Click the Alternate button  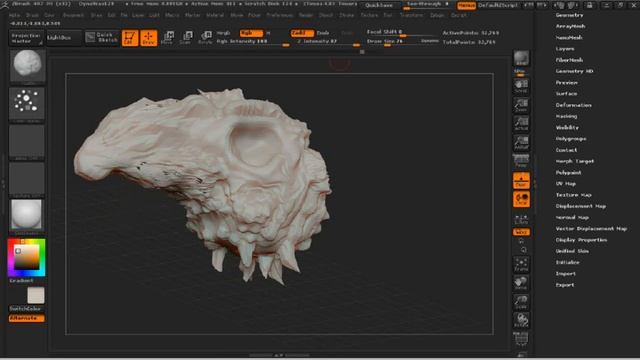click(x=27, y=318)
